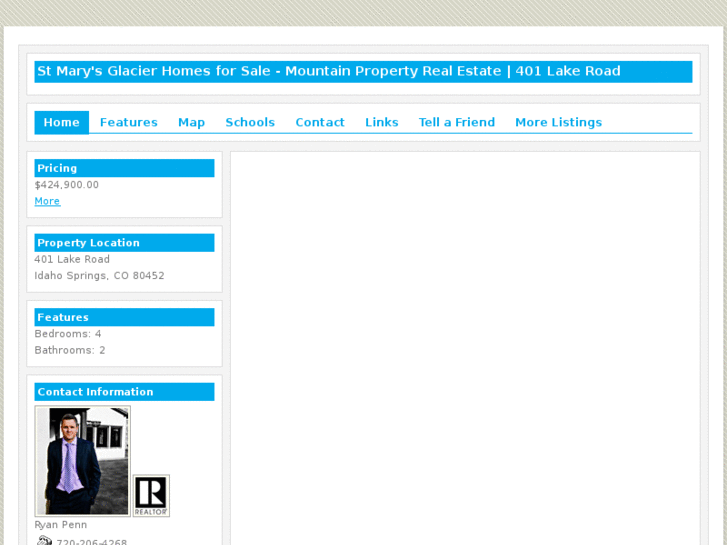Image resolution: width=727 pixels, height=545 pixels.
Task: Open Tell a Friend page
Action: [457, 122]
